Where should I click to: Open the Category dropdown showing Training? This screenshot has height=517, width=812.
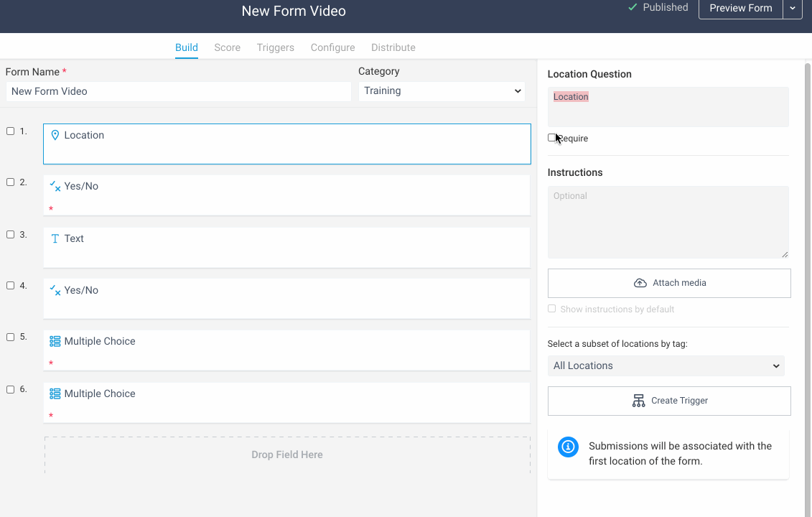coord(441,91)
